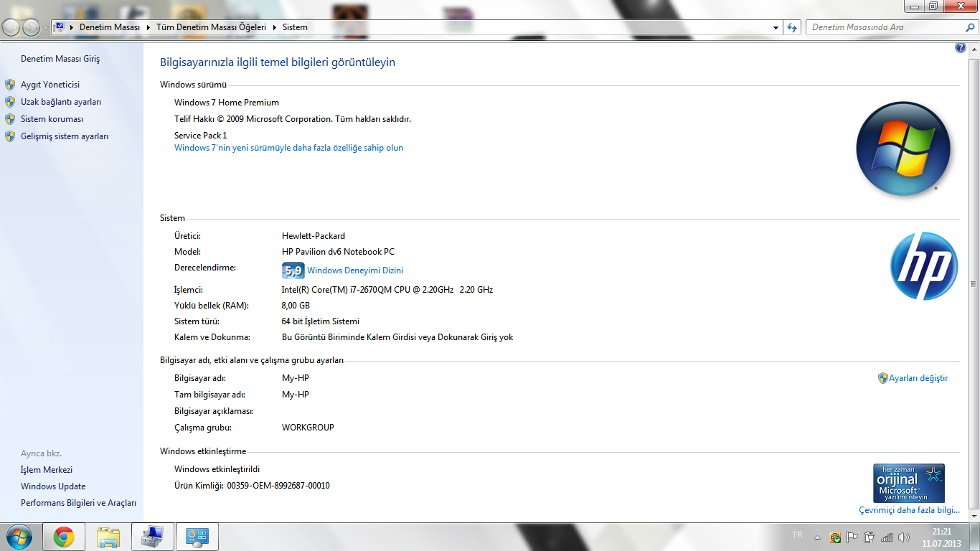Open Windows Explorer from taskbar
This screenshot has width=980, height=551.
click(x=108, y=537)
